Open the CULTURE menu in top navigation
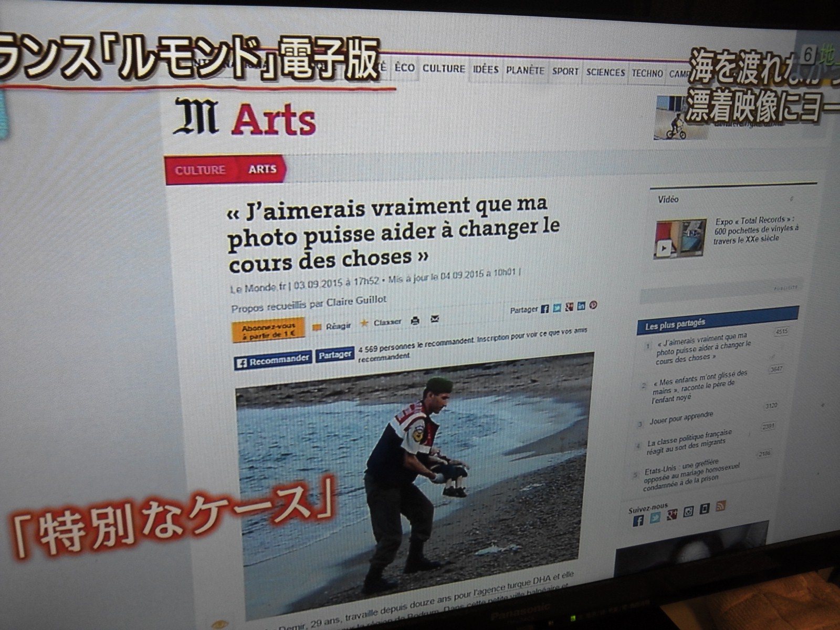Viewport: 840px width, 630px height. click(444, 69)
